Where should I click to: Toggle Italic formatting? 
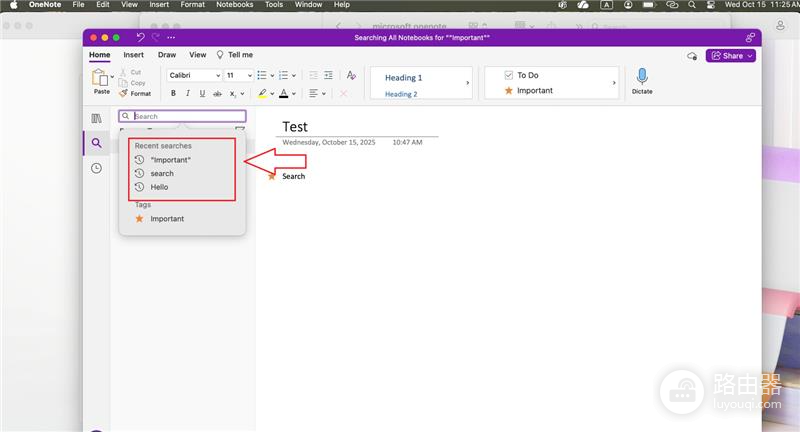click(x=188, y=93)
